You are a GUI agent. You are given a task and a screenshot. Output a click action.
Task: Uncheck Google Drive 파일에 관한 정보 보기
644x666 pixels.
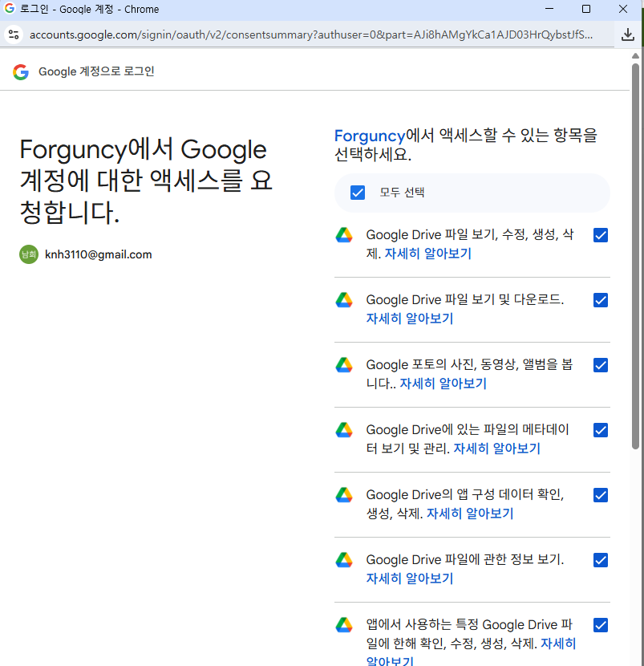(x=600, y=560)
